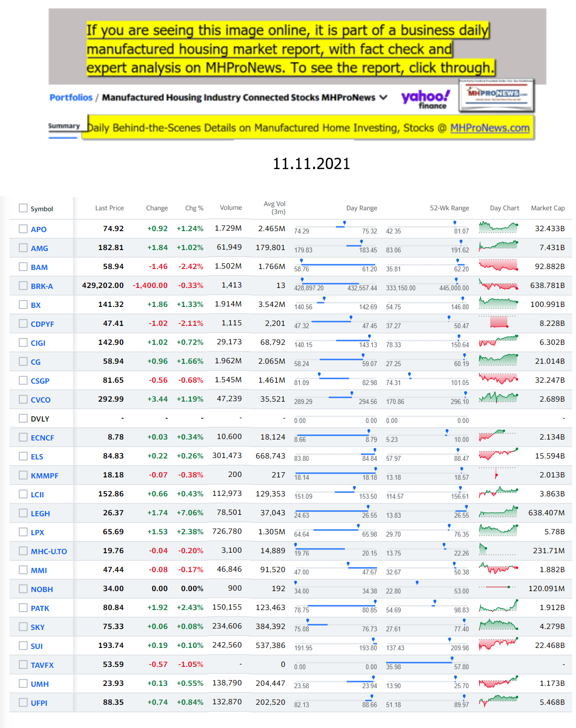576x728 pixels.
Task: Open the MMI day chart sparkline
Action: click(x=498, y=568)
